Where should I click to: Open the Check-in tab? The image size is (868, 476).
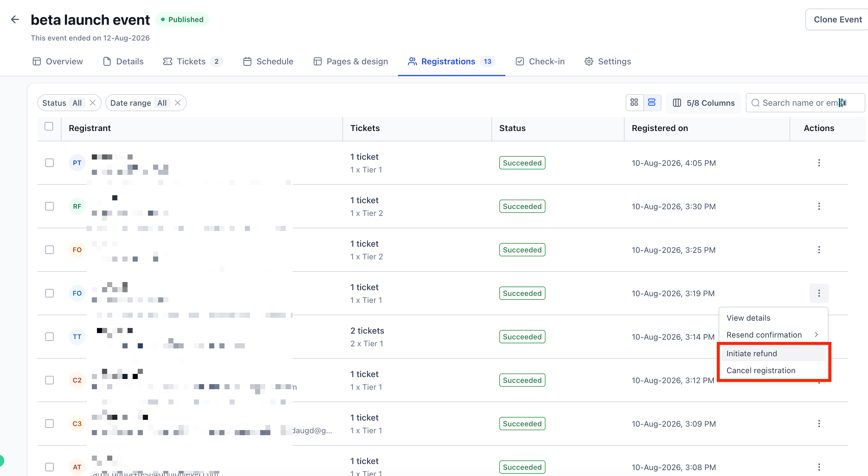540,61
